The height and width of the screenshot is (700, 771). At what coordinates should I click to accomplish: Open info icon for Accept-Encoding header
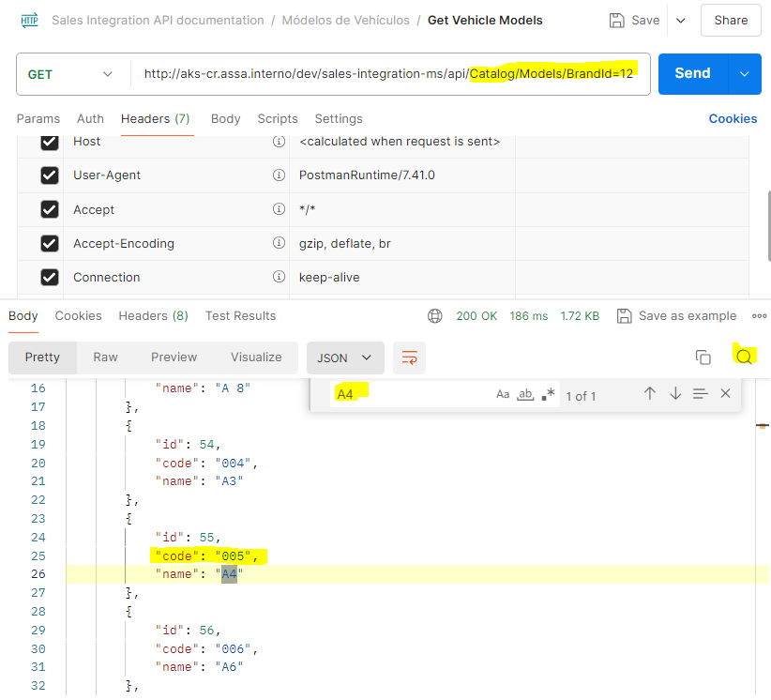tap(279, 243)
